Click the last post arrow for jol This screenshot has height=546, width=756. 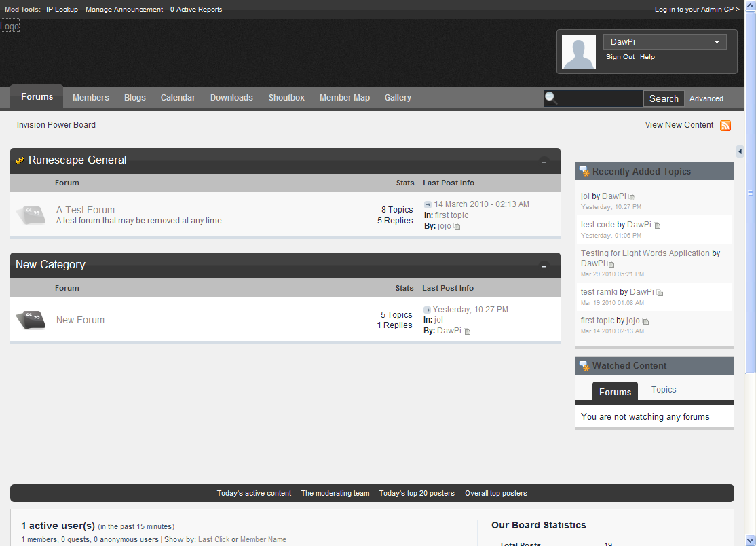[427, 310]
